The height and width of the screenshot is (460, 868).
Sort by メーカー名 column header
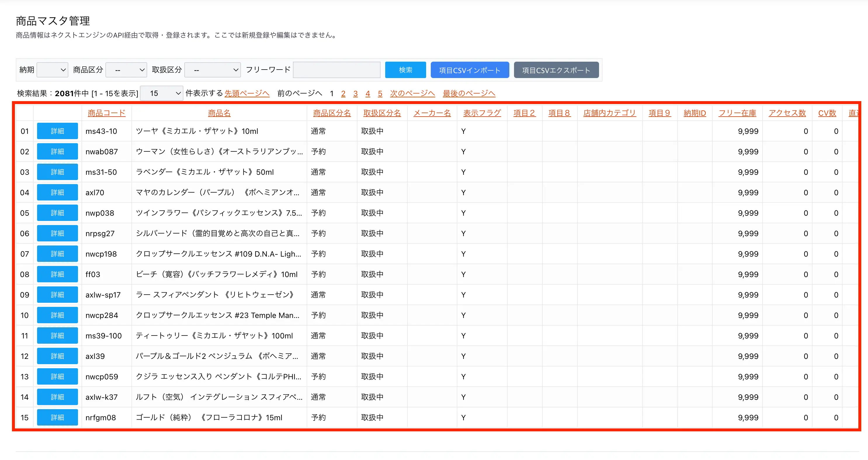[432, 113]
